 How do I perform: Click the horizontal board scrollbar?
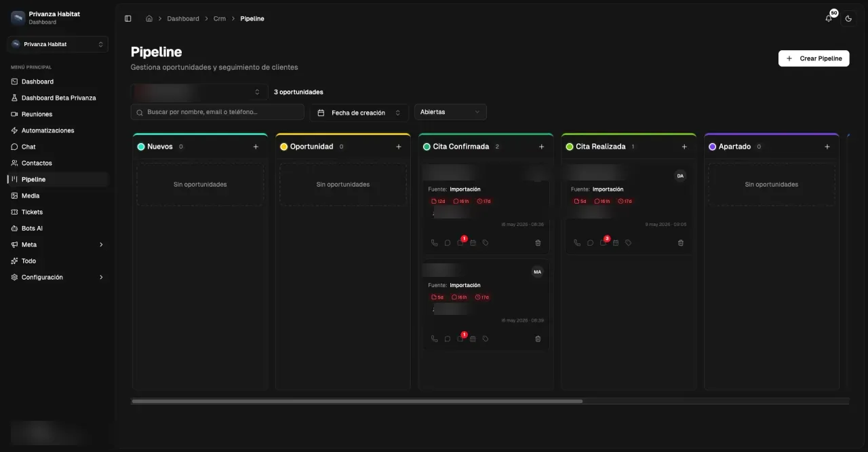coord(357,401)
